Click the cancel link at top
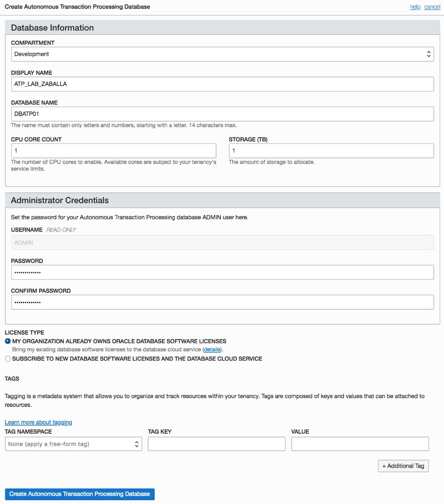The image size is (444, 504). click(432, 7)
